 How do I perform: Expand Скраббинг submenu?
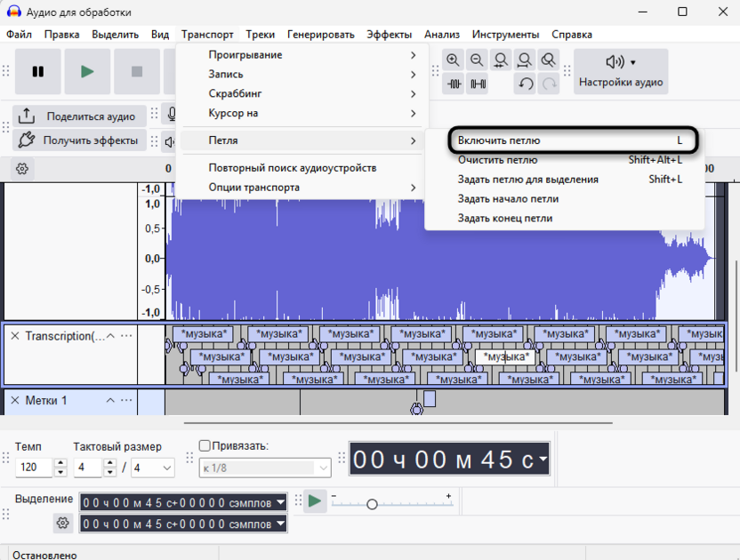tap(302, 93)
